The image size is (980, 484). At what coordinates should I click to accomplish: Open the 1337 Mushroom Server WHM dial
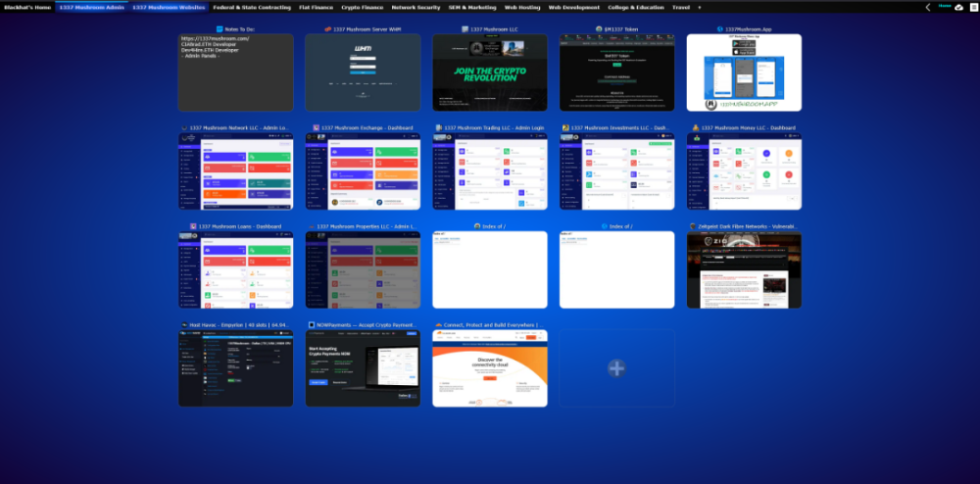pos(363,73)
